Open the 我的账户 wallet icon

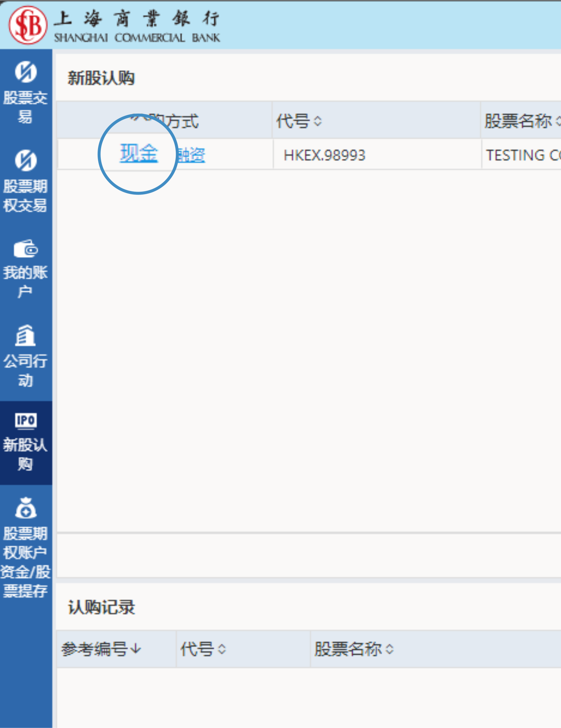tap(26, 248)
